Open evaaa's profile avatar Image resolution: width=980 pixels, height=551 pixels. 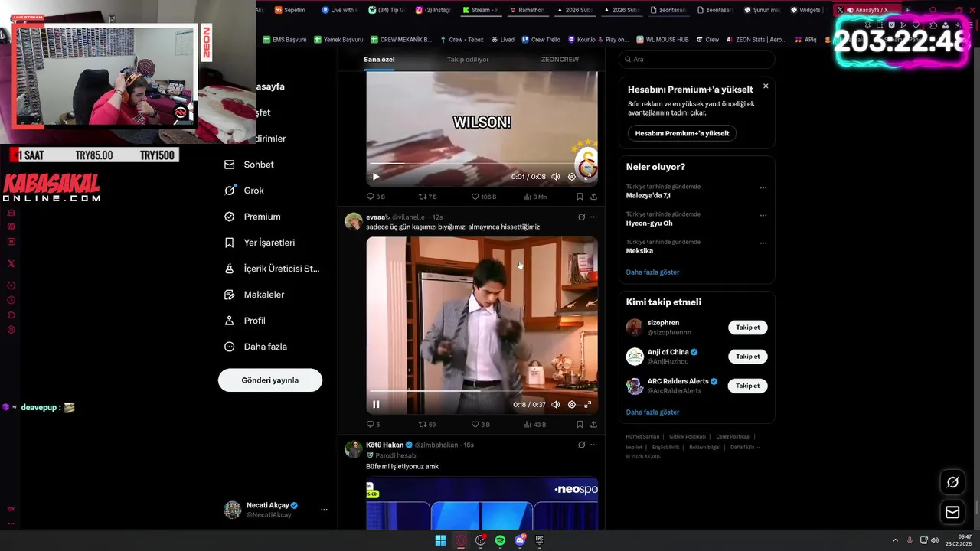[353, 221]
